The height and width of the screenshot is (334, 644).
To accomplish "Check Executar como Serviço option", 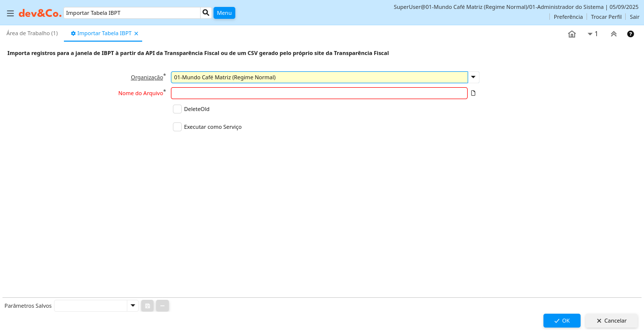I will pos(177,127).
